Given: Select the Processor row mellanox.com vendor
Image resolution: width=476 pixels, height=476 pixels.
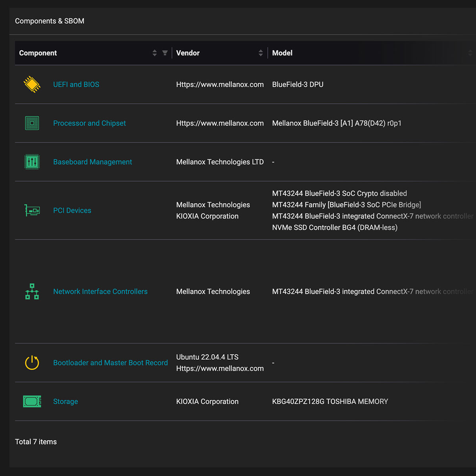Looking at the screenshot, I should click(220, 123).
